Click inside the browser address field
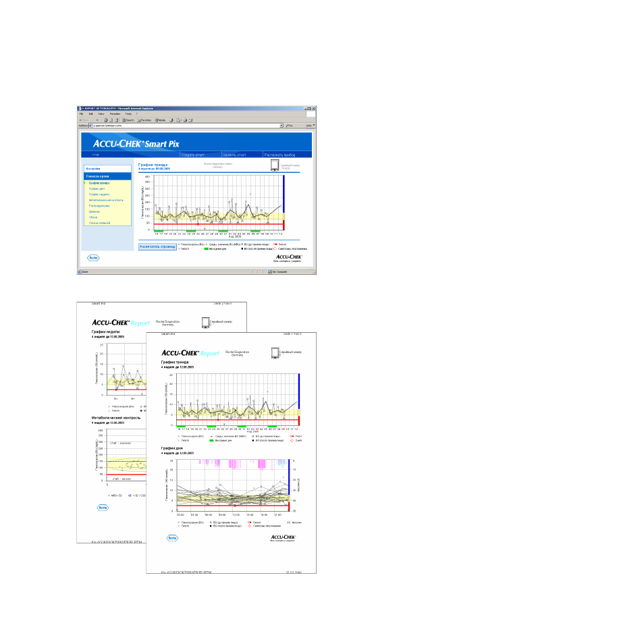This screenshot has height=644, width=644. pyautogui.click(x=185, y=126)
